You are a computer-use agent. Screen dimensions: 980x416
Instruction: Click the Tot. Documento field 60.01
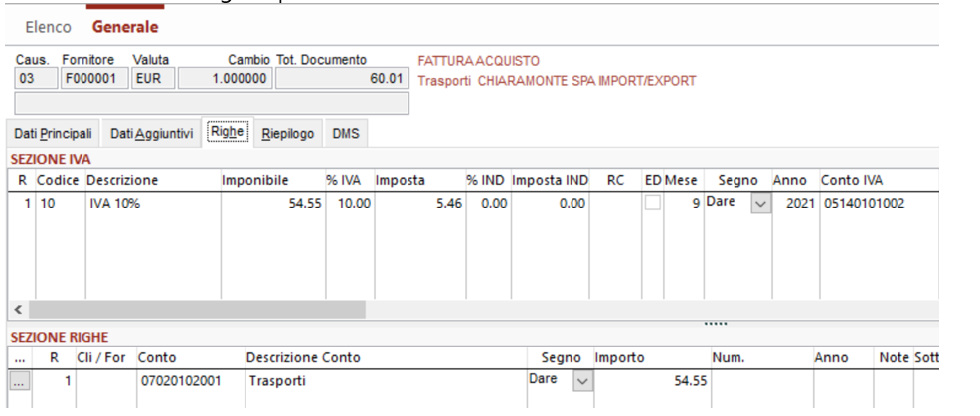pyautogui.click(x=342, y=79)
